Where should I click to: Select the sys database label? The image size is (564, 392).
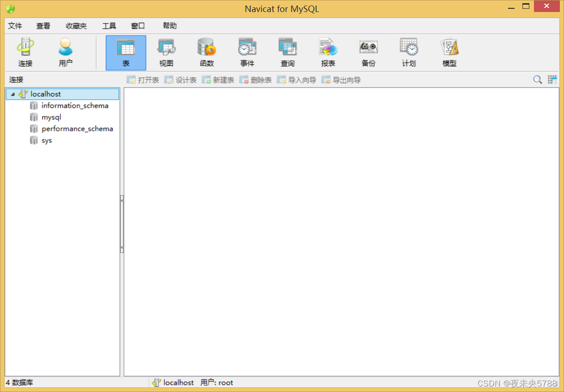[47, 140]
